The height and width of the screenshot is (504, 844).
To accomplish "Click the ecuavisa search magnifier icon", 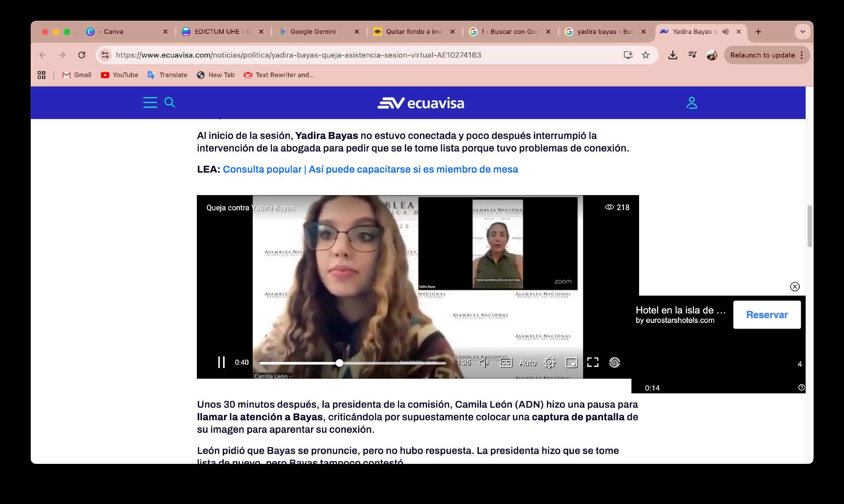I will 170,102.
